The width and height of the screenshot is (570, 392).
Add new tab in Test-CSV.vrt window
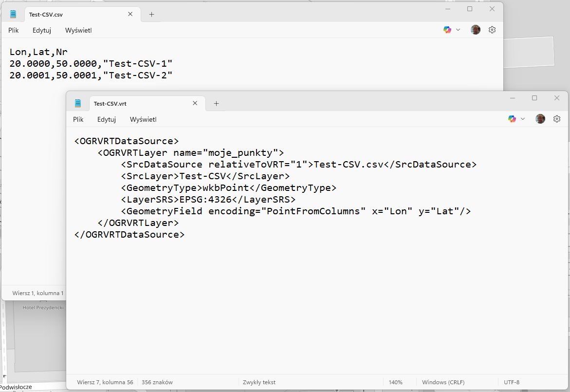click(x=216, y=103)
